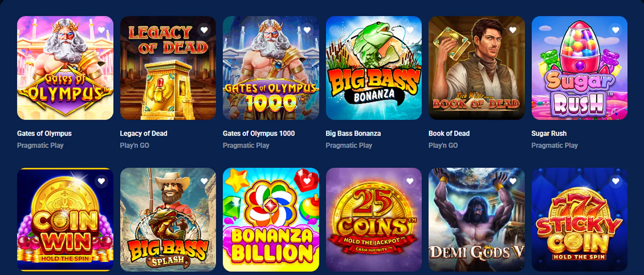Viewport: 644px width, 275px height.
Task: Toggle favorite heart on Bonanza Billion
Action: (307, 181)
